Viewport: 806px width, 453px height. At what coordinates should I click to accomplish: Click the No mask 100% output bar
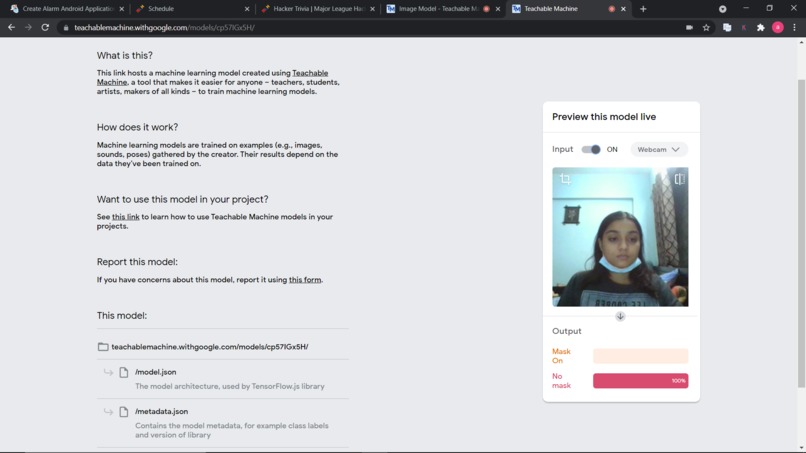click(x=640, y=380)
